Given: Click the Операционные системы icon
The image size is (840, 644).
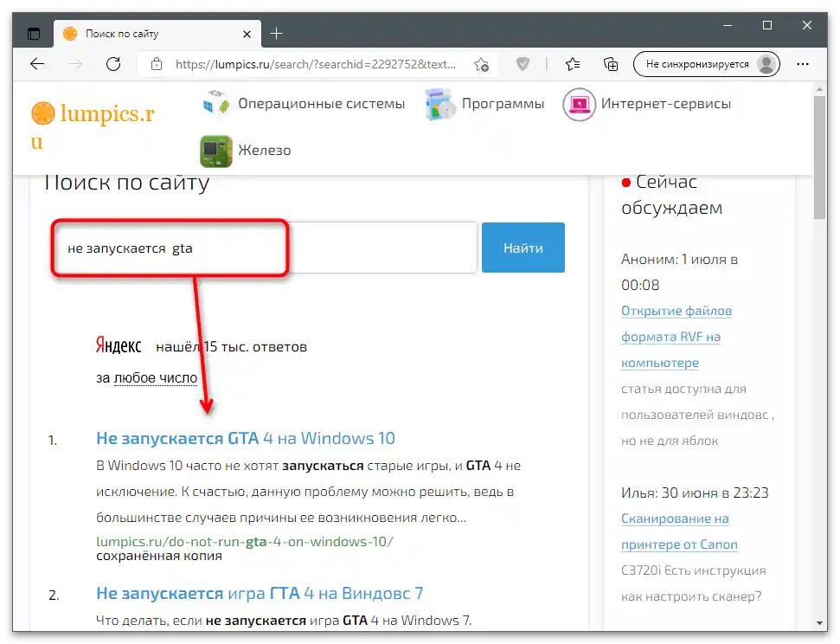Looking at the screenshot, I should pyautogui.click(x=216, y=102).
